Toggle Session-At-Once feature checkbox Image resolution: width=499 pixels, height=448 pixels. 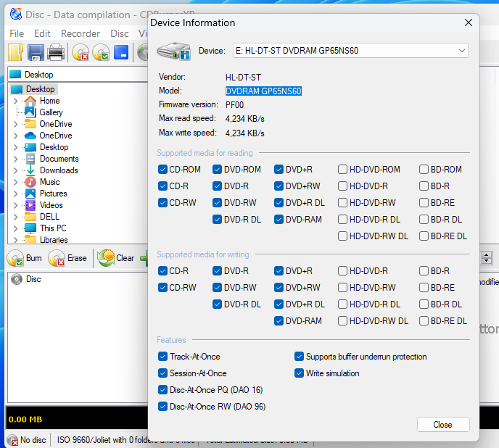pyautogui.click(x=162, y=373)
